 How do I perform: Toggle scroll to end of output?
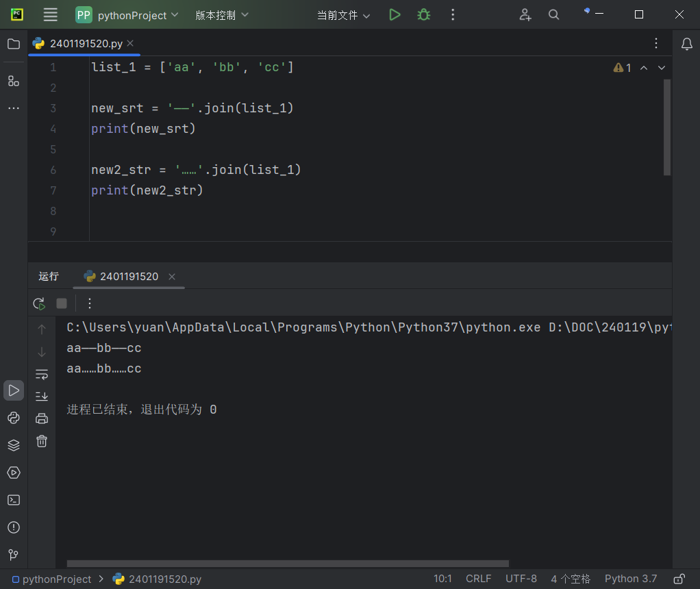click(x=42, y=396)
